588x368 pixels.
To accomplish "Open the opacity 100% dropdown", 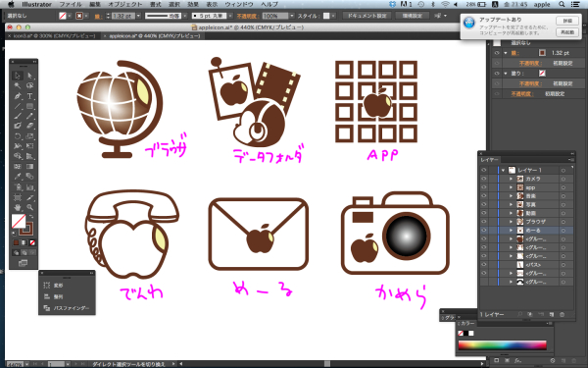I will tap(292, 16).
